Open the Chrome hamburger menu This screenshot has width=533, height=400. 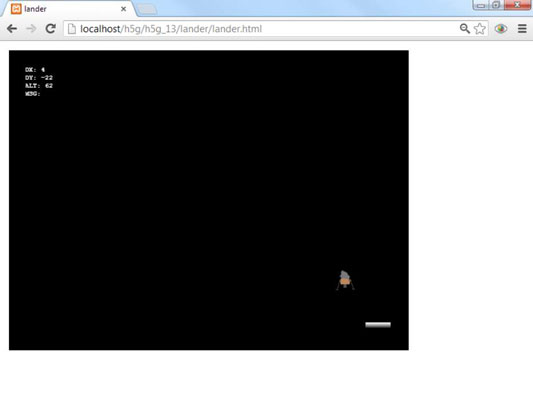click(x=522, y=29)
